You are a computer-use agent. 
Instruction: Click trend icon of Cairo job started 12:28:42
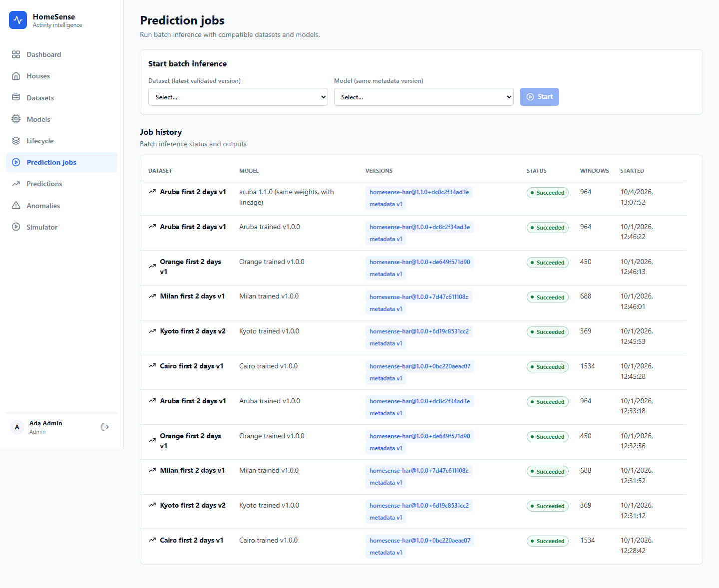(x=152, y=540)
